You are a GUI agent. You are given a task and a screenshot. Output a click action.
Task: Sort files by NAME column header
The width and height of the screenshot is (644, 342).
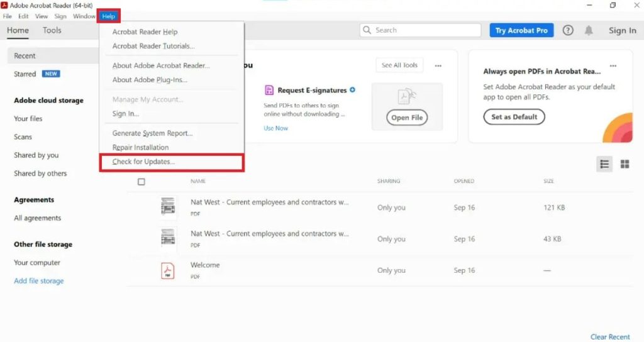pos(198,181)
